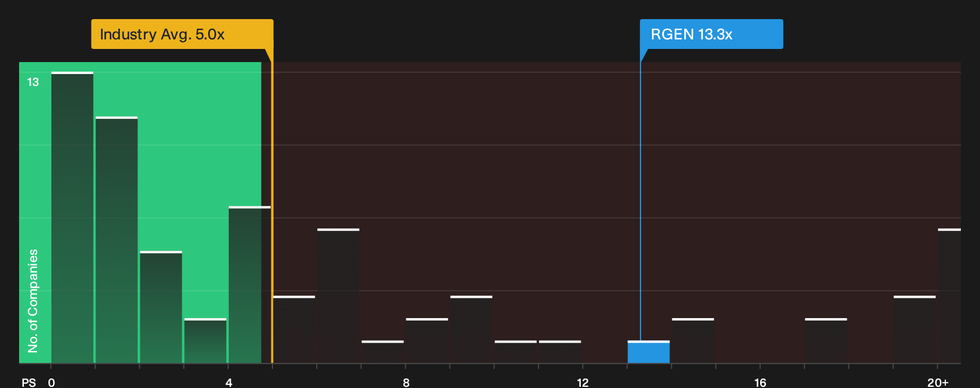Click the x-axis tick label 0
The image size is (980, 388).
click(51, 383)
